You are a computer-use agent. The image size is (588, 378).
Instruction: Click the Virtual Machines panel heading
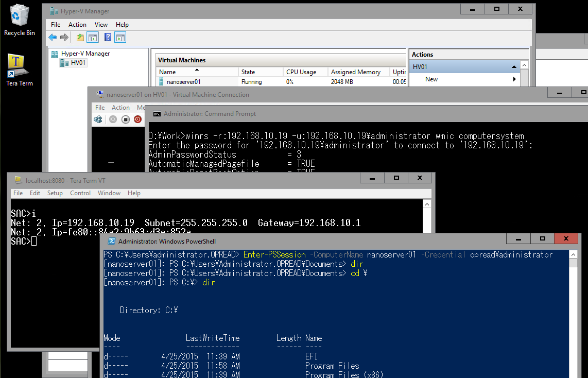[182, 60]
